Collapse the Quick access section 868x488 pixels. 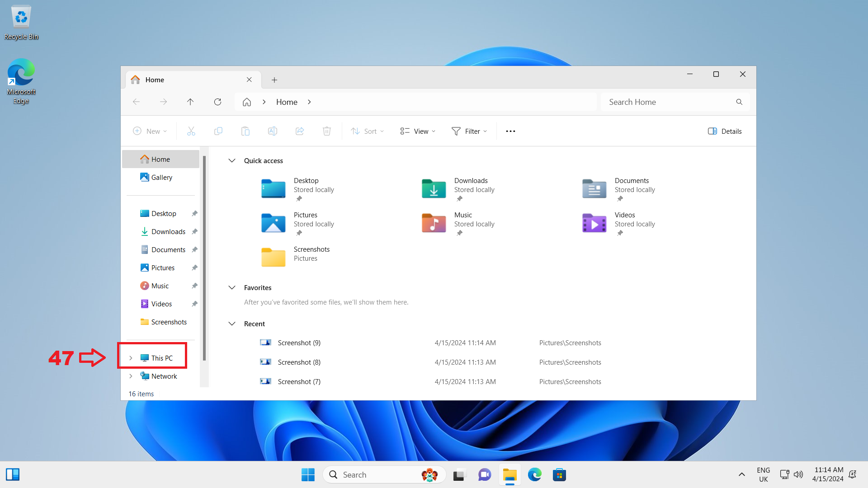tap(232, 161)
